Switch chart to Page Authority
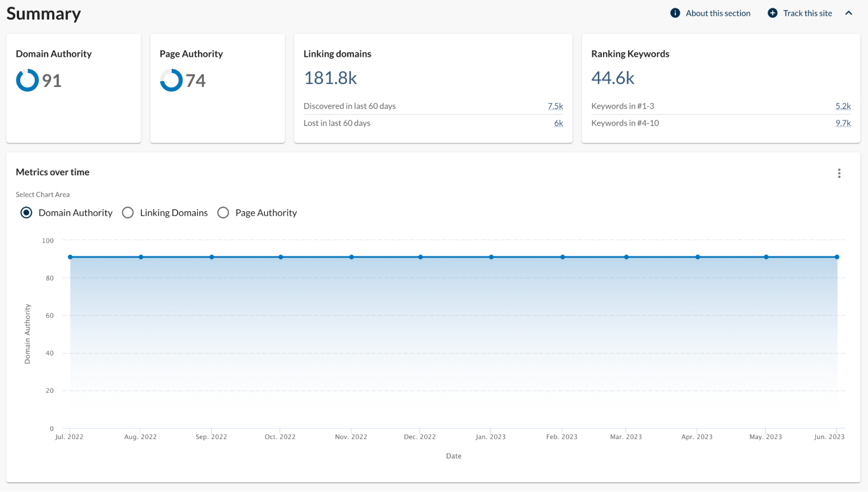Viewport: 868px width, 492px height. (223, 213)
